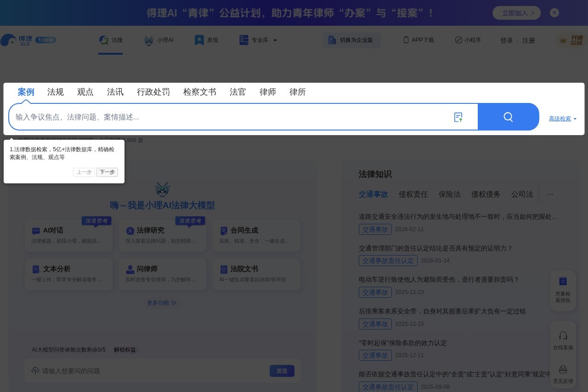Click the document upload icon inside search bar
Viewport: 588px width, 392px height.
458,117
